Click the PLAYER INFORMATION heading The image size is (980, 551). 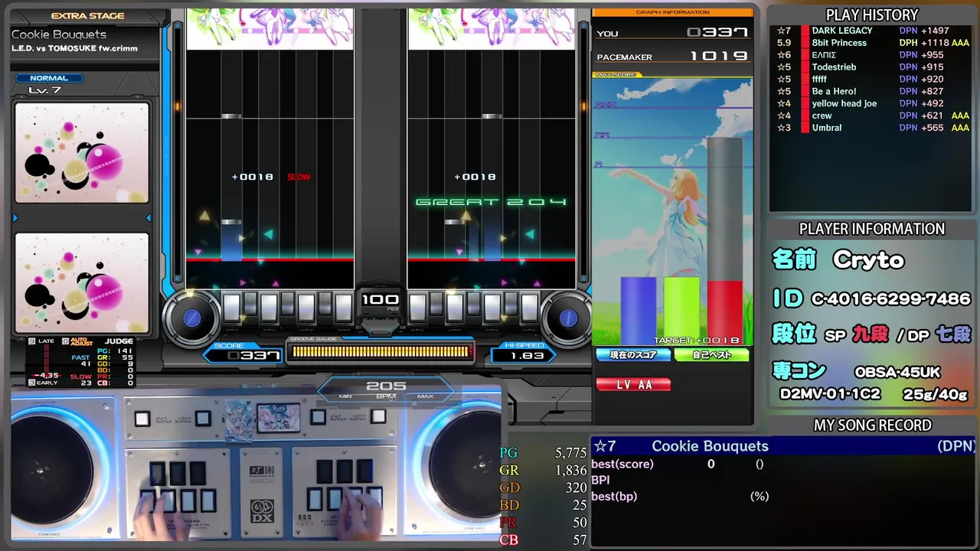pyautogui.click(x=871, y=229)
